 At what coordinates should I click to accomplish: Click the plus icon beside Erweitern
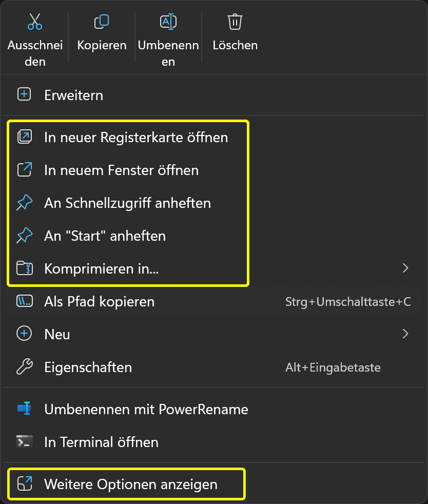tap(24, 94)
